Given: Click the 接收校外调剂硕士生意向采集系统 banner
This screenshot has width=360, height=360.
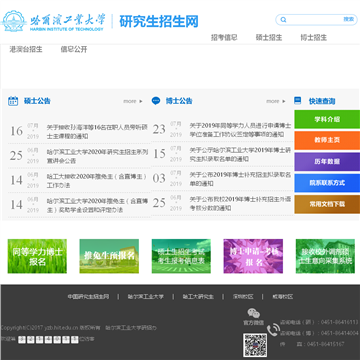Looking at the screenshot, I should pyautogui.click(x=325, y=256).
